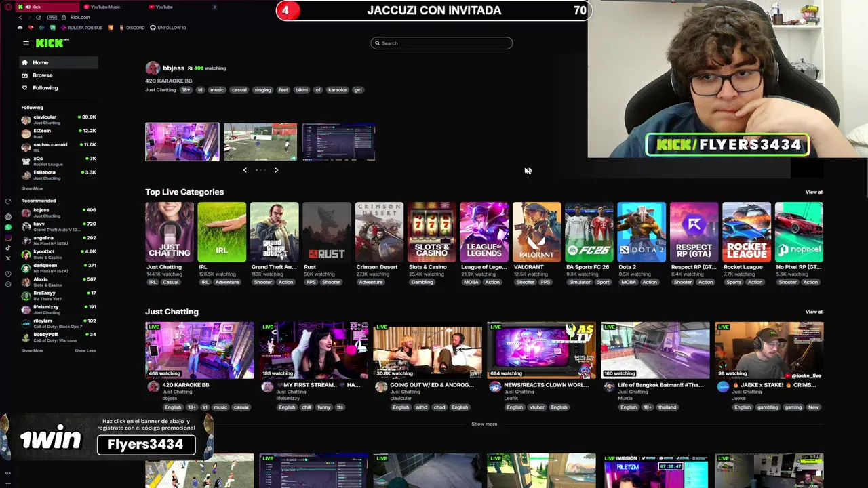Select the second featured carousel thumbnail

coord(260,142)
